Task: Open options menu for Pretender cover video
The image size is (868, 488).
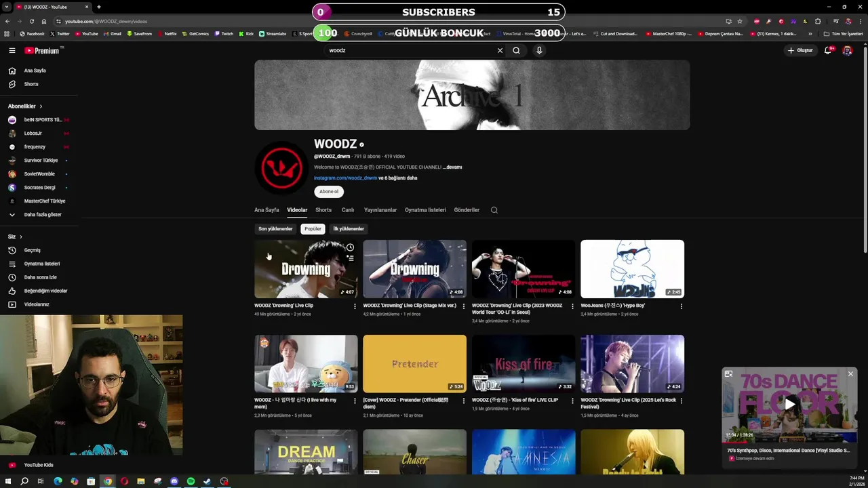Action: [463, 401]
